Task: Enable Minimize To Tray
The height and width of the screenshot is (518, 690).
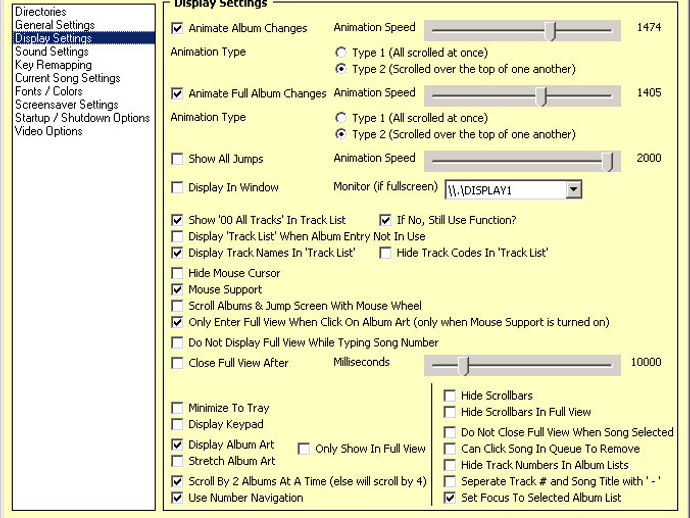Action: (x=177, y=408)
